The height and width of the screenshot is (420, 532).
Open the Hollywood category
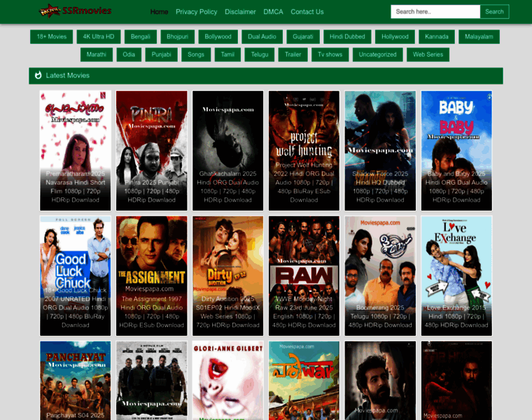pyautogui.click(x=395, y=36)
